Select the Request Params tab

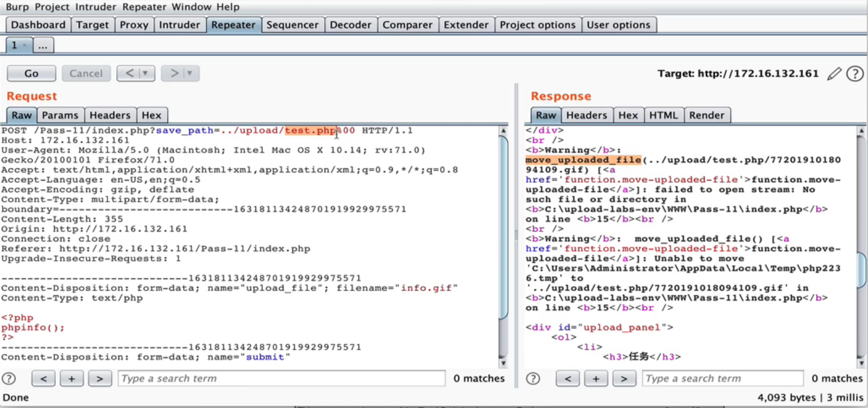click(60, 115)
